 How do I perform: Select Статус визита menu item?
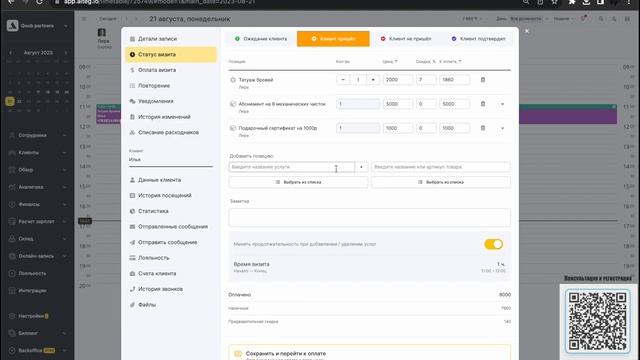171,54
